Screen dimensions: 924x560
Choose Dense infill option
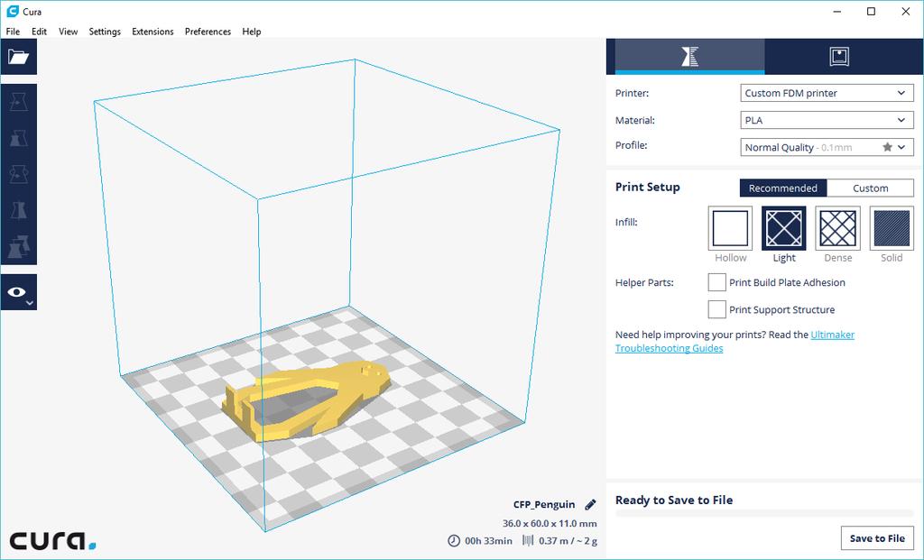tap(838, 228)
